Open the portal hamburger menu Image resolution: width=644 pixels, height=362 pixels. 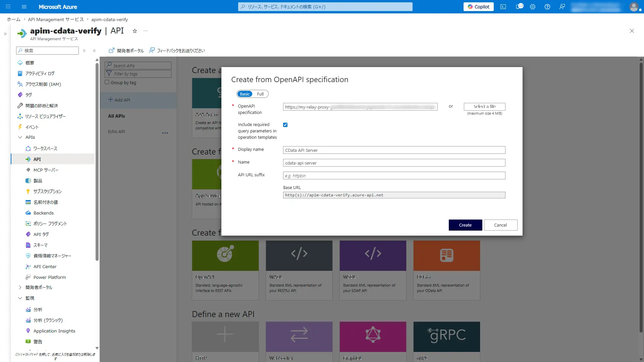click(x=24, y=7)
